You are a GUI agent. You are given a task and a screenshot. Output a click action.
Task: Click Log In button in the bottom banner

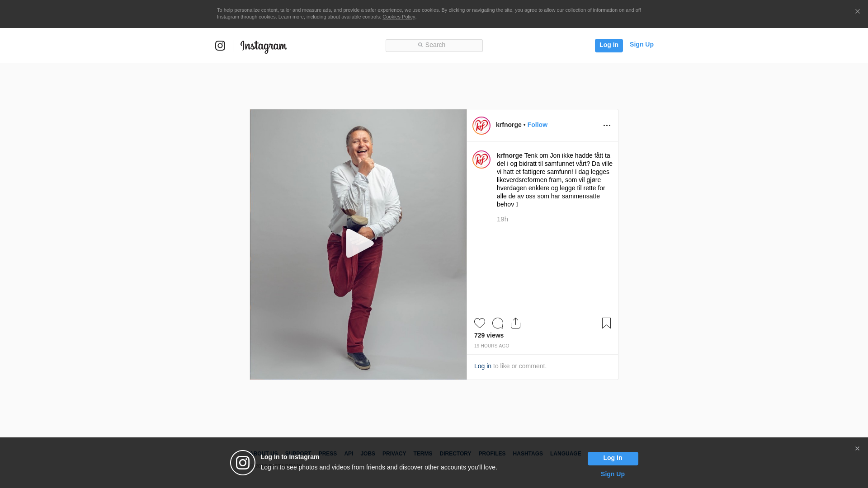point(613,458)
